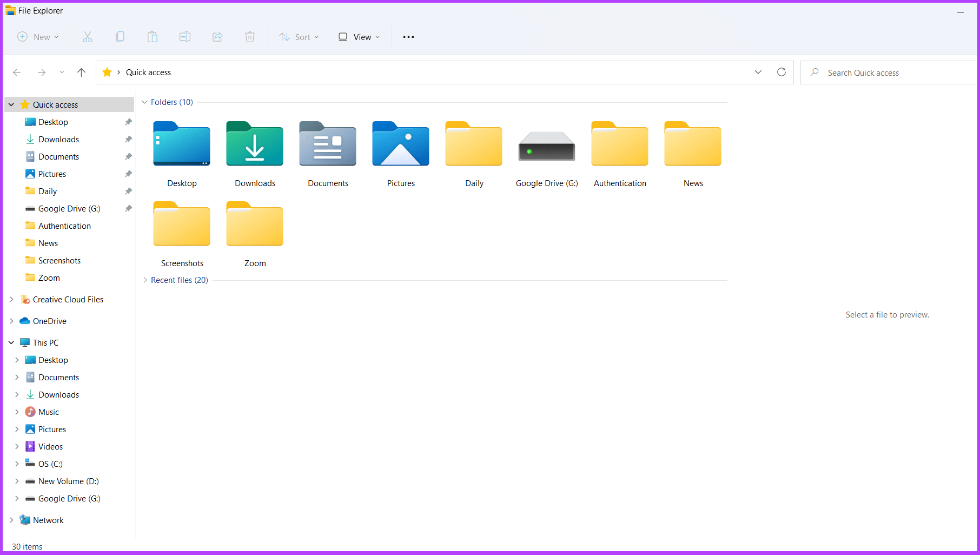Unpin Documents from Quick access
This screenshot has width=980, height=555.
[x=128, y=156]
